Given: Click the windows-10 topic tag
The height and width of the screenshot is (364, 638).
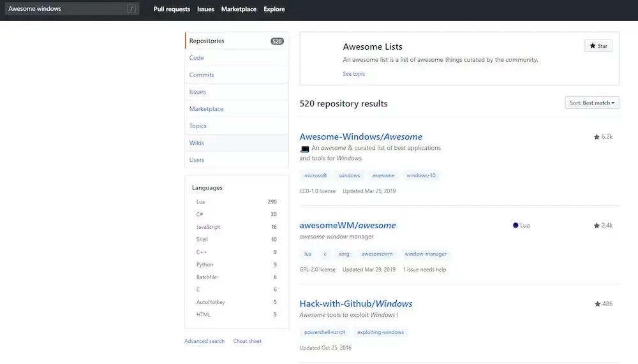Looking at the screenshot, I should point(421,176).
